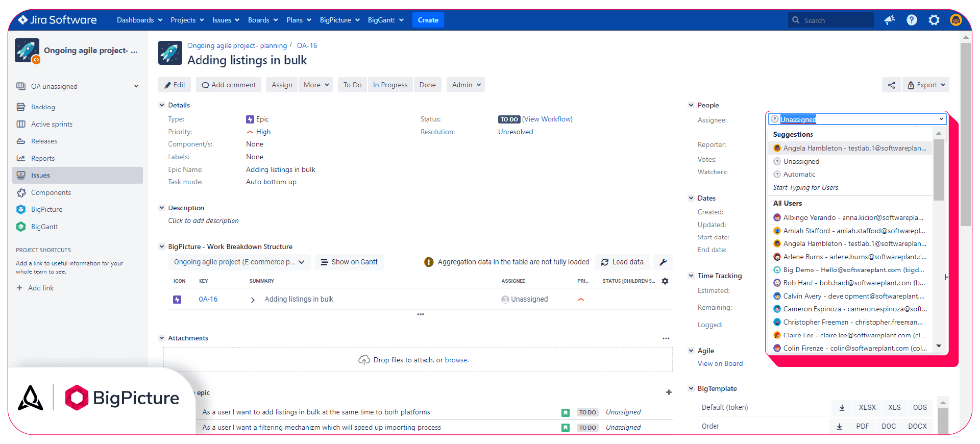Click the Backlog sidebar icon
The height and width of the screenshot is (444, 980).
coord(21,107)
